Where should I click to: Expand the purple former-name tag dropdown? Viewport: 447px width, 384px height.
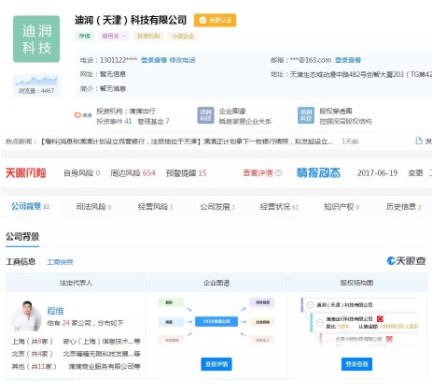point(114,36)
